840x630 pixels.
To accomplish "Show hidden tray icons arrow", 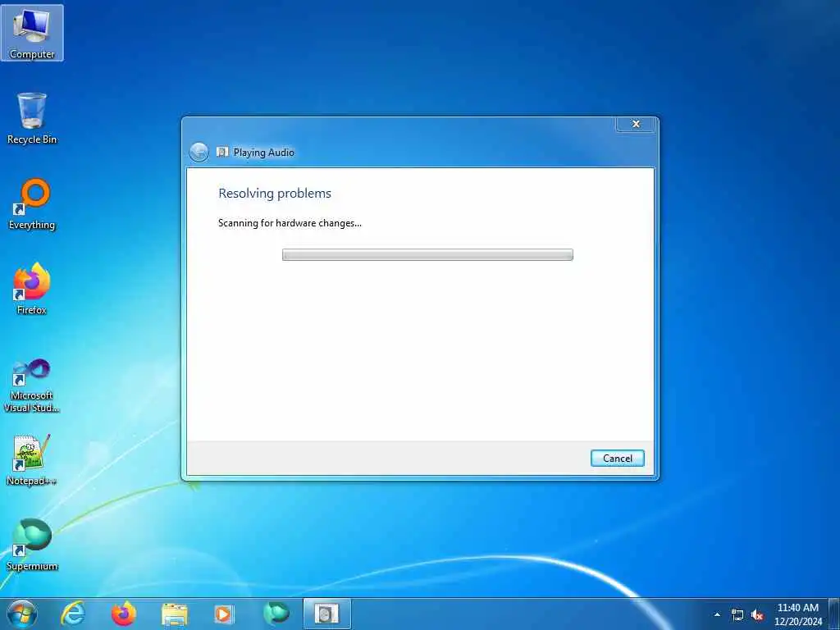I will coord(717,614).
